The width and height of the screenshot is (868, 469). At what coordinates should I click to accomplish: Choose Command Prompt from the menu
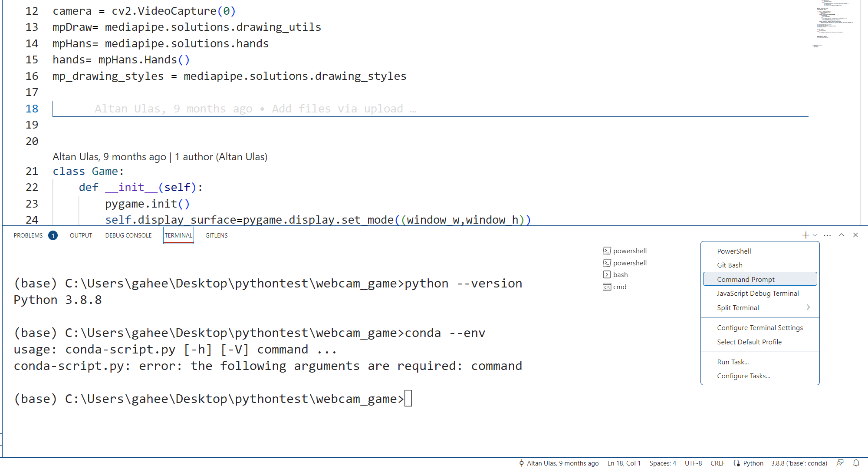746,279
